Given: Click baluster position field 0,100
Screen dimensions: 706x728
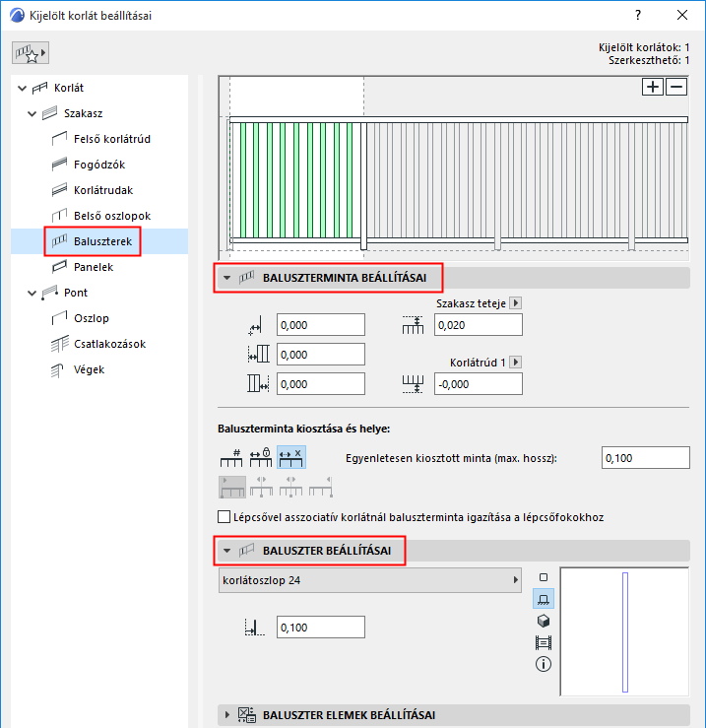Looking at the screenshot, I should (321, 628).
